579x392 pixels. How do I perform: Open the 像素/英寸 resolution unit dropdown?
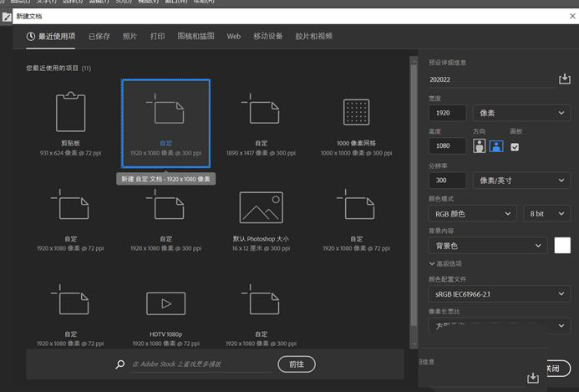coord(521,181)
